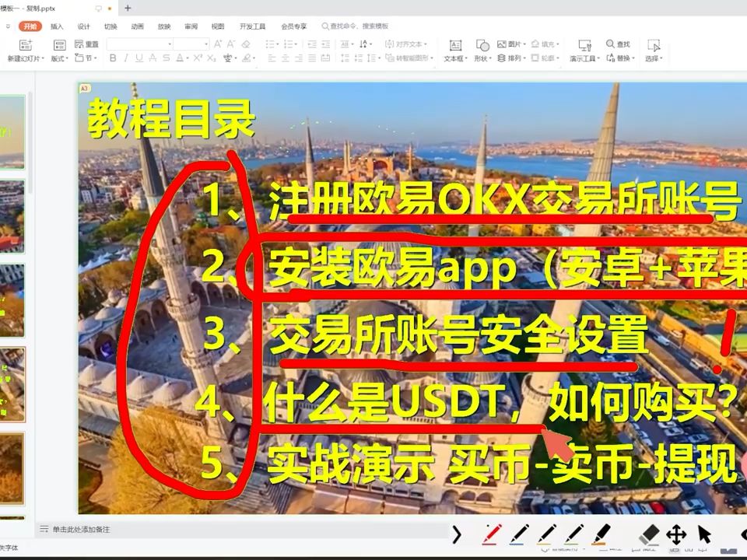Select the blue-underlined pen tool
This screenshot has width=747, height=560.
tap(519, 534)
